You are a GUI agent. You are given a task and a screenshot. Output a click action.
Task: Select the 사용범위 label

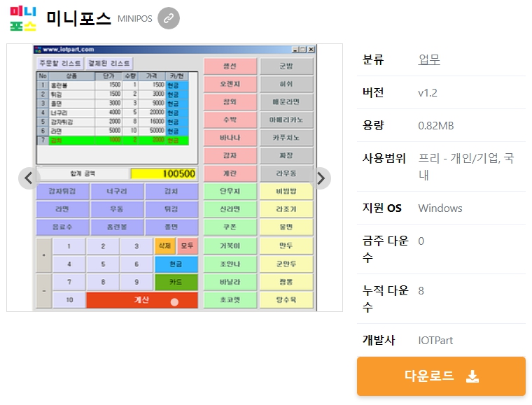coord(384,158)
